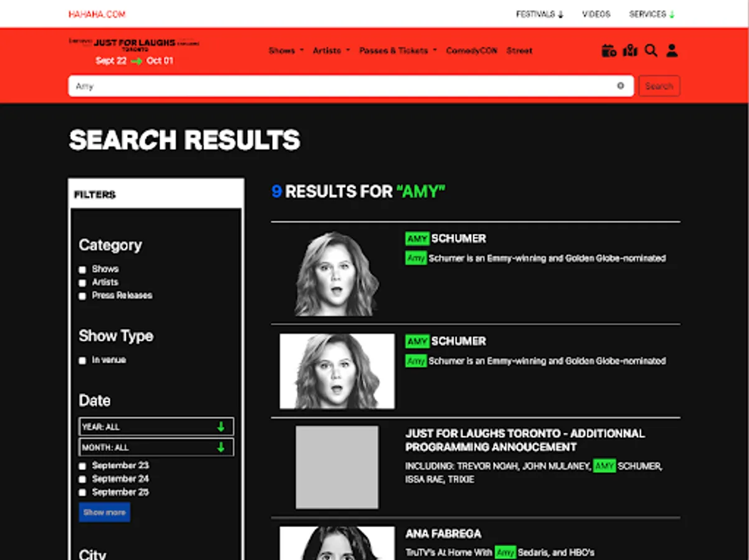Click the Ana Fabrega photo thumbnail
Screen dimensions: 749x560
pyautogui.click(x=337, y=543)
